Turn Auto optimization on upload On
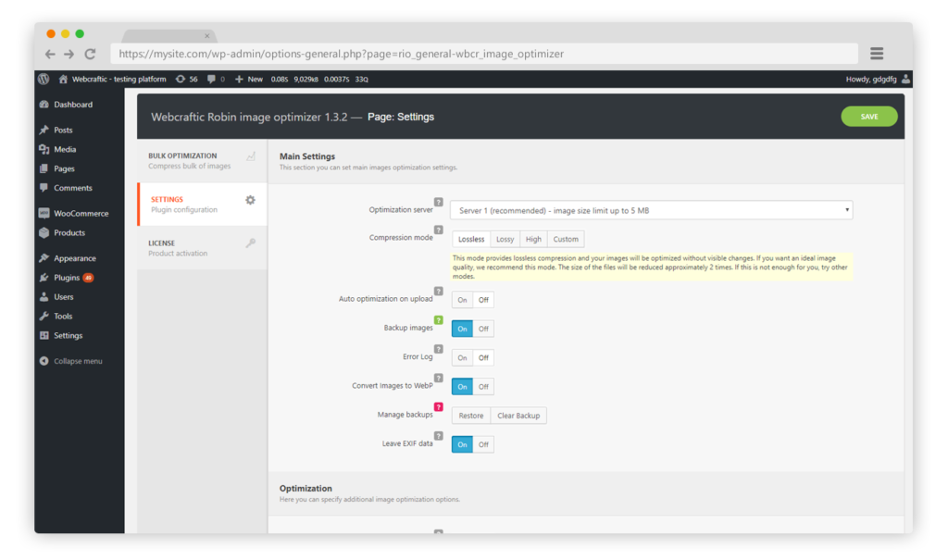948x560 pixels. [462, 300]
